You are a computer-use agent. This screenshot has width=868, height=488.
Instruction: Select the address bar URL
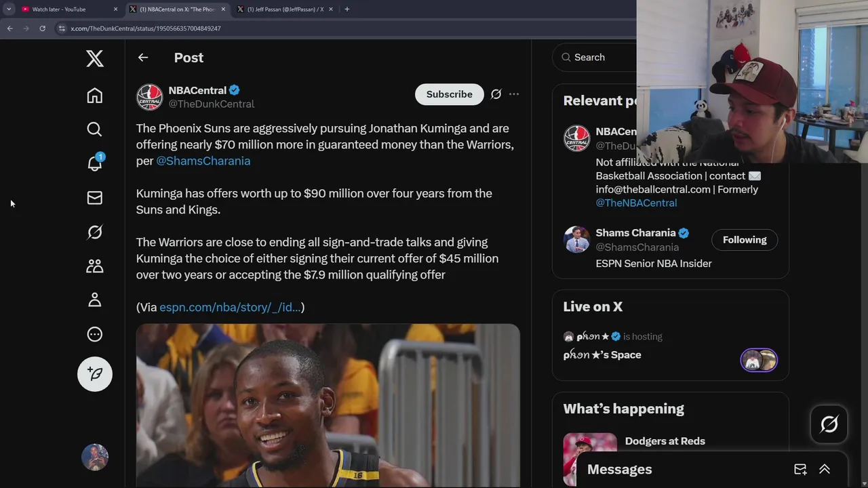click(x=146, y=28)
